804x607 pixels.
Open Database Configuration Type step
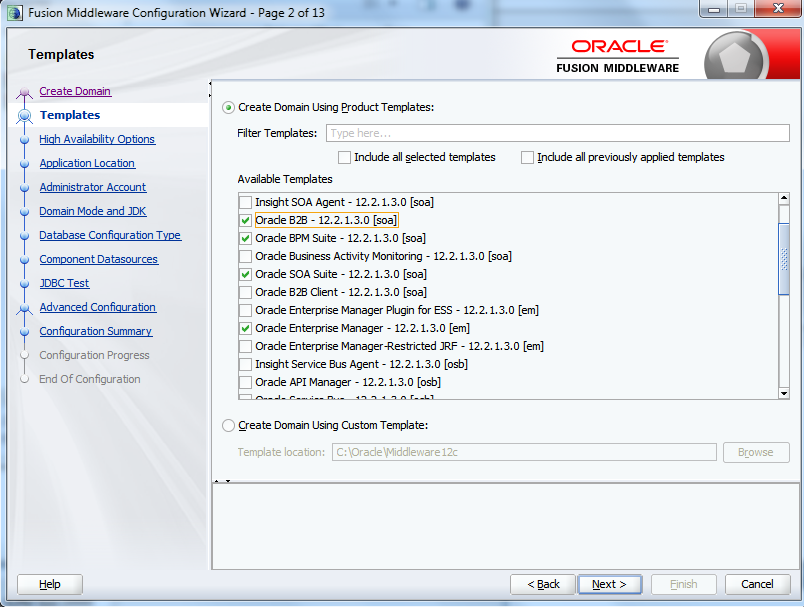110,235
